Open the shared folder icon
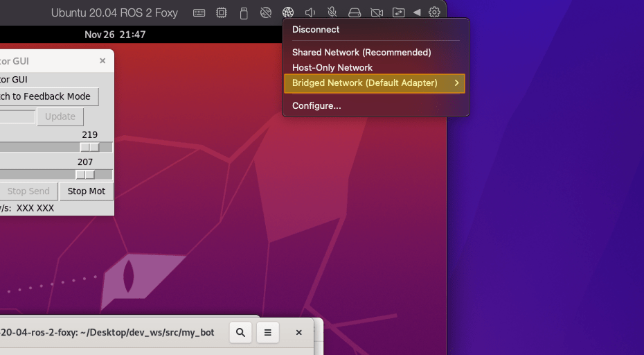Screen dimensions: 644x355 pos(398,12)
